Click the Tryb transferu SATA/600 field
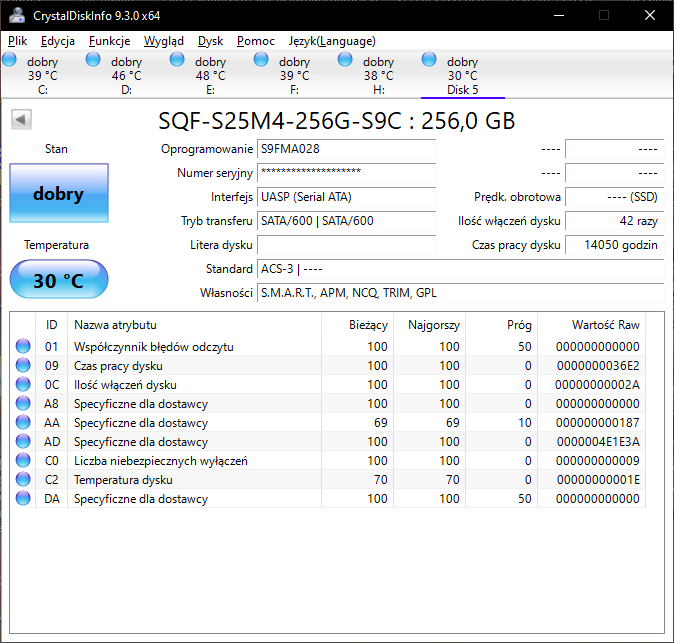Viewport: 674px width, 643px height. click(x=346, y=221)
